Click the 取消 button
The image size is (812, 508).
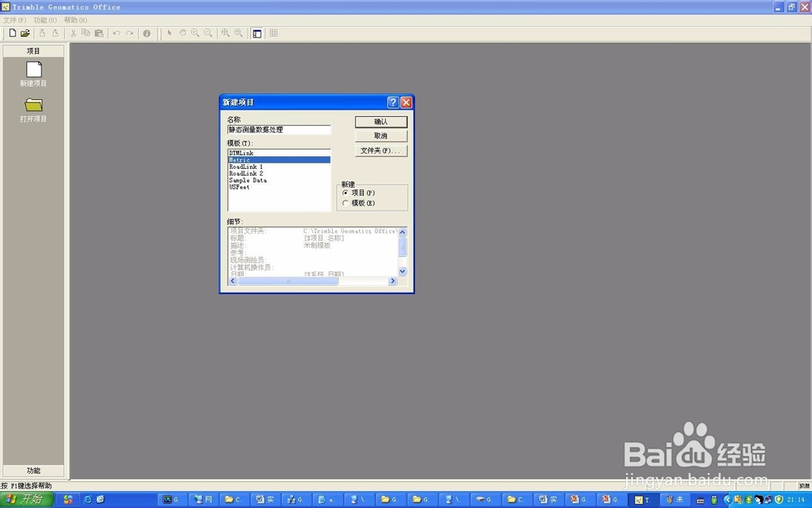coord(381,136)
